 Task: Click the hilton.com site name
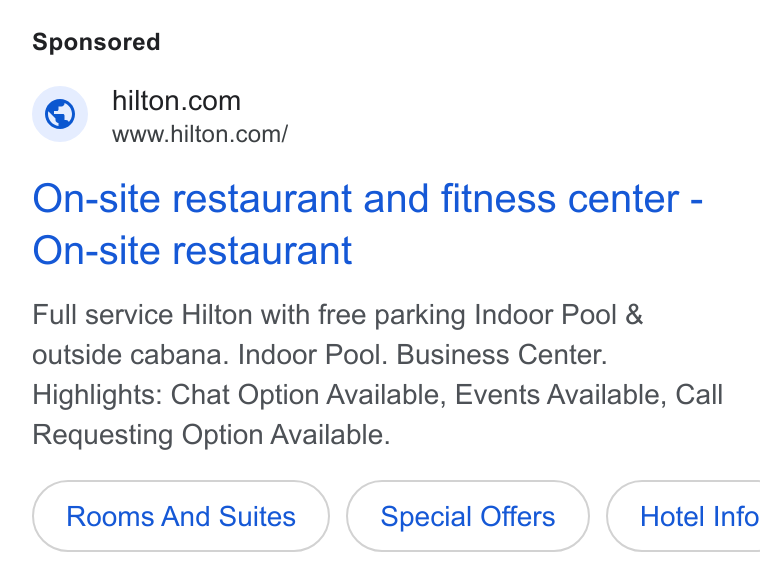(176, 101)
